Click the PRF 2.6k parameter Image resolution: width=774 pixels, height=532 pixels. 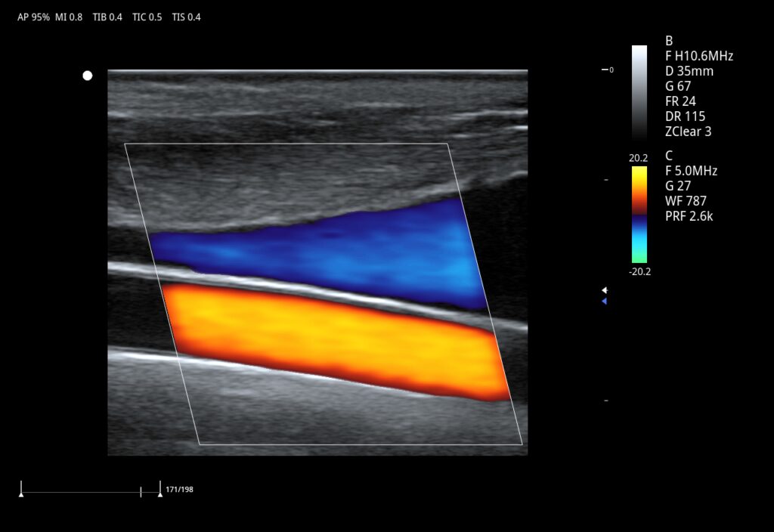pyautogui.click(x=689, y=216)
